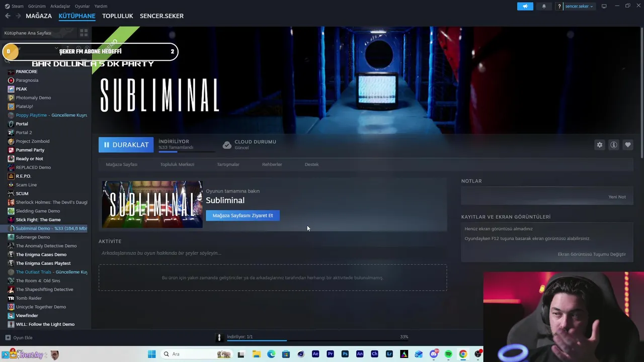The image size is (644, 362).
Task: Switch to Big Picture mode monitor icon
Action: 604,6
